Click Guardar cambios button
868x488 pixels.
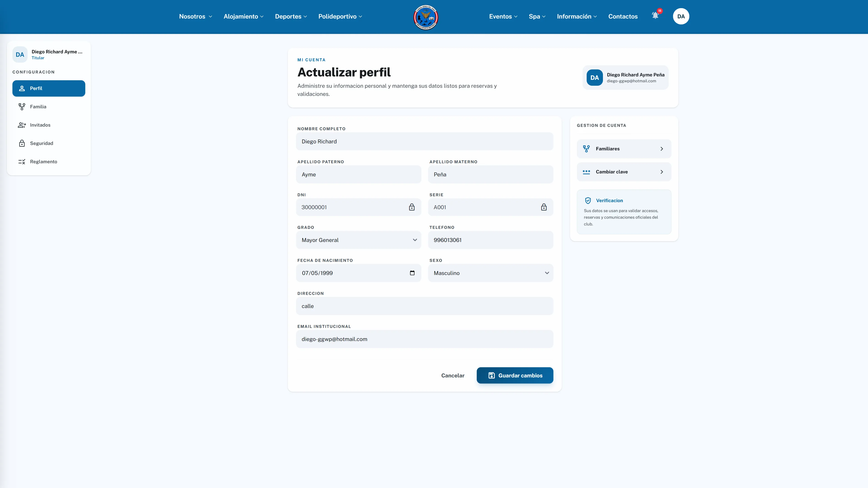click(x=515, y=375)
